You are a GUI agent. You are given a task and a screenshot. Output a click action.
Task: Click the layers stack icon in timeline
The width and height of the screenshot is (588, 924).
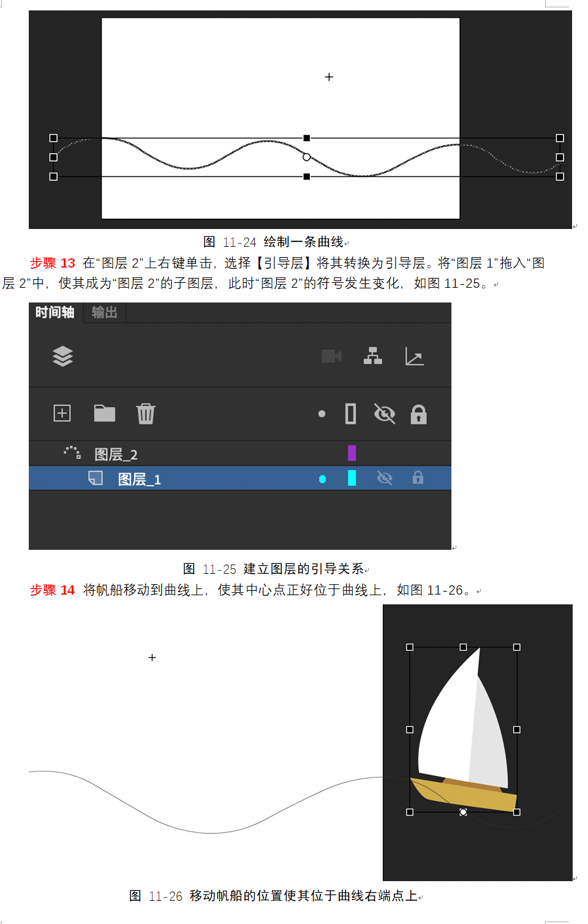pyautogui.click(x=62, y=356)
